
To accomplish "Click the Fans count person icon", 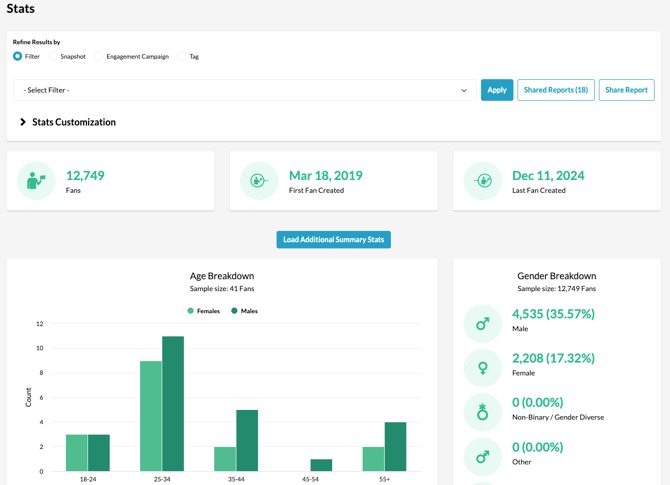I will click(x=36, y=181).
